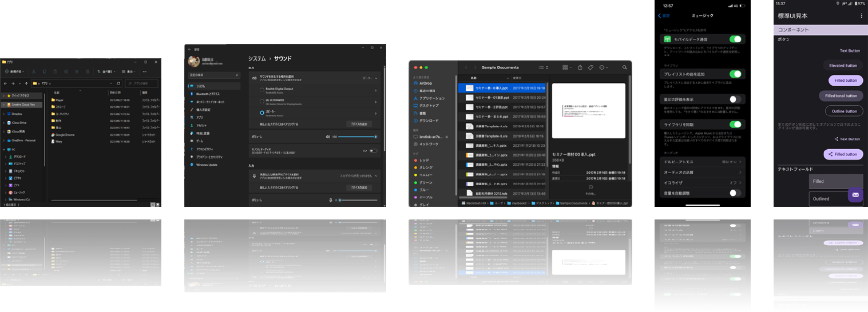
Task: Click the speaker mute icon beside volume 100
Action: point(328,137)
